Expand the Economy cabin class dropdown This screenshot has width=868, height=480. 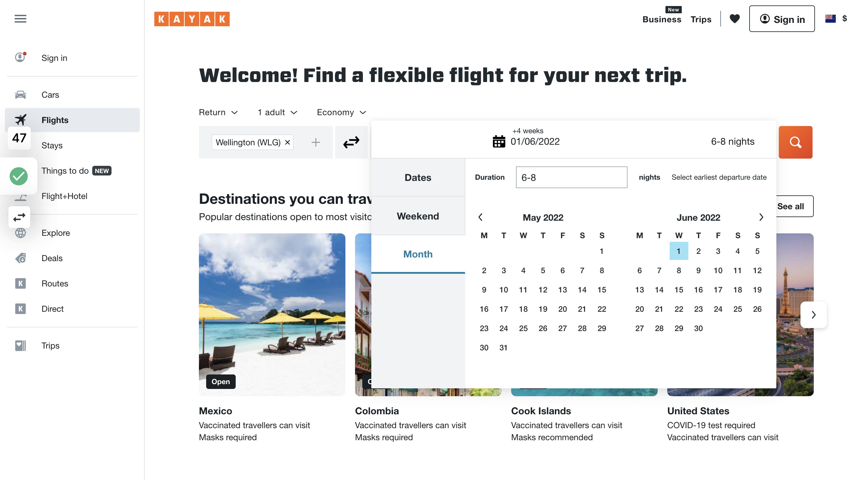pyautogui.click(x=341, y=112)
